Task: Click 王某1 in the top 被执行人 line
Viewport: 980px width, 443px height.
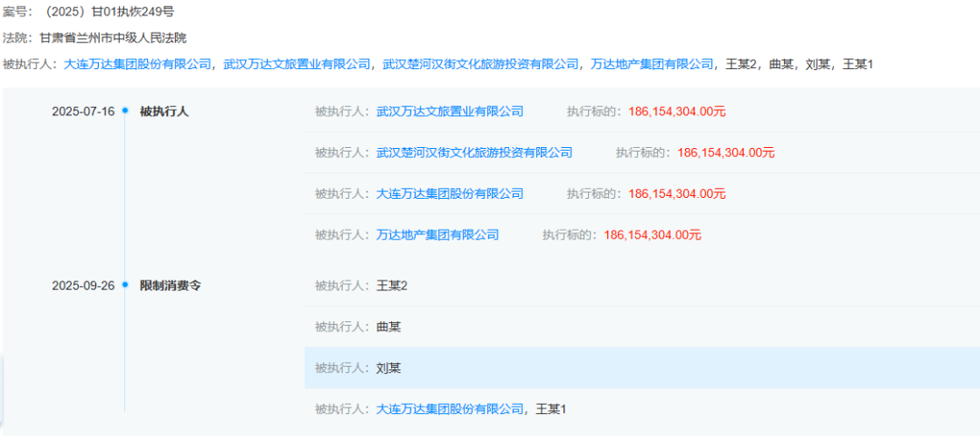Action: [857, 64]
